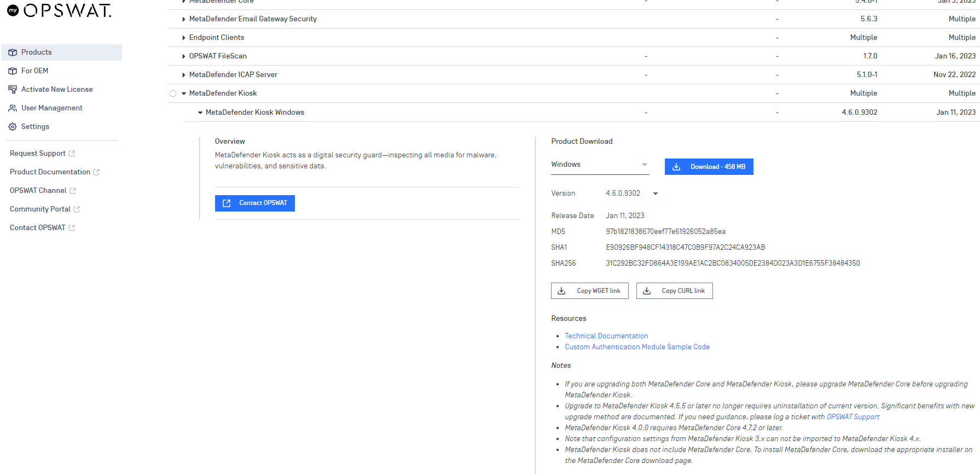Click version 5.1.0-1 in ICAP Server row

[867, 75]
